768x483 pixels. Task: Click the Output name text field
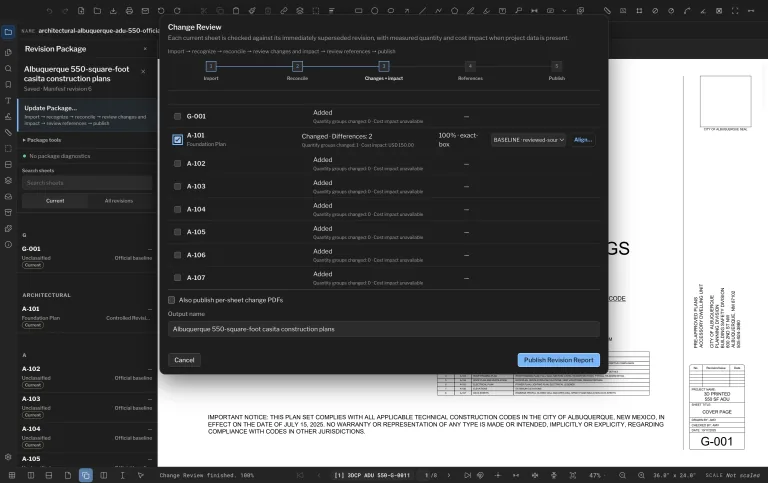tap(384, 329)
